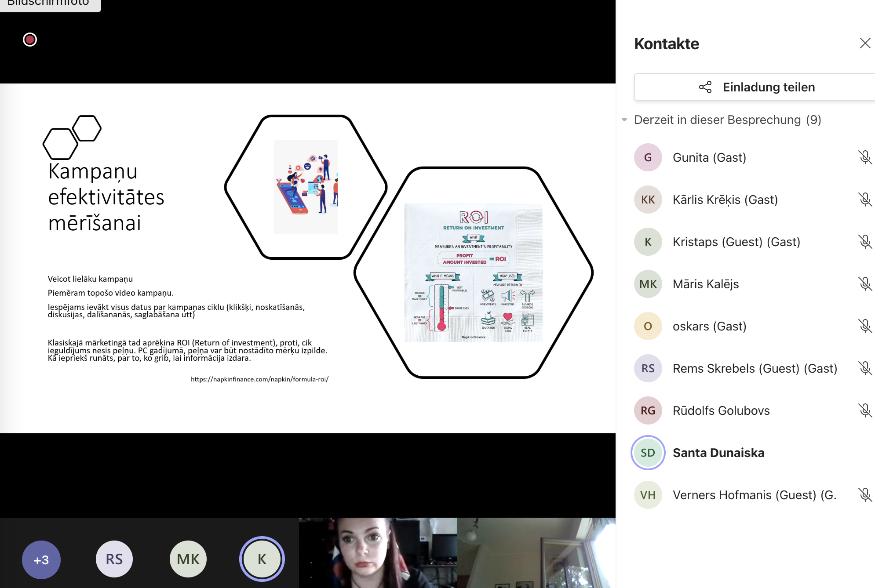Click the MK avatar in bottom strip
The width and height of the screenshot is (875, 588).
point(188,559)
